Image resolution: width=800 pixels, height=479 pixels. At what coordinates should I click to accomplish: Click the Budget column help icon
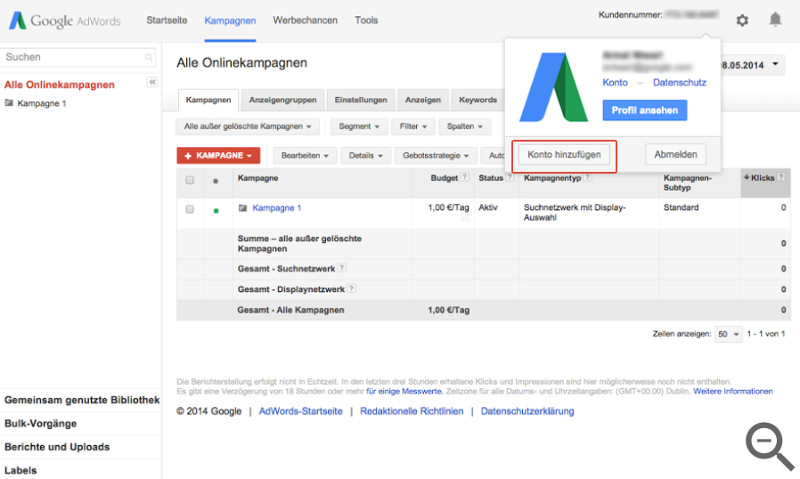point(464,178)
